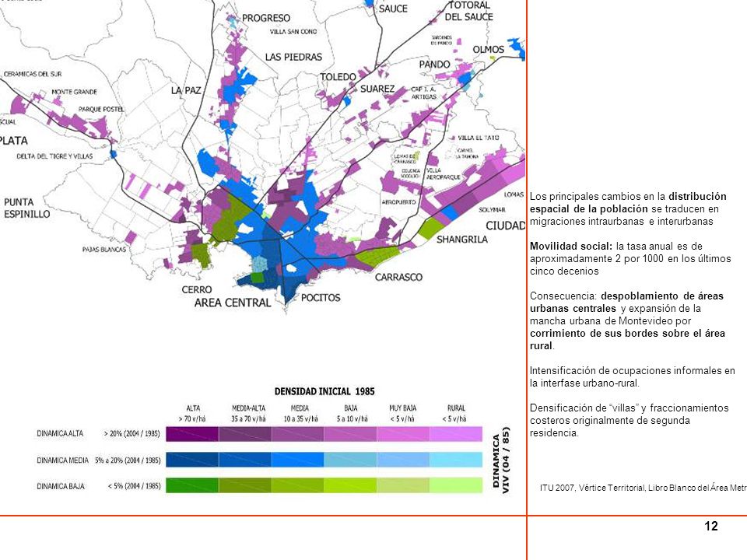Click the TOLEDO label on the map
The height and width of the screenshot is (560, 747).
coord(338,77)
